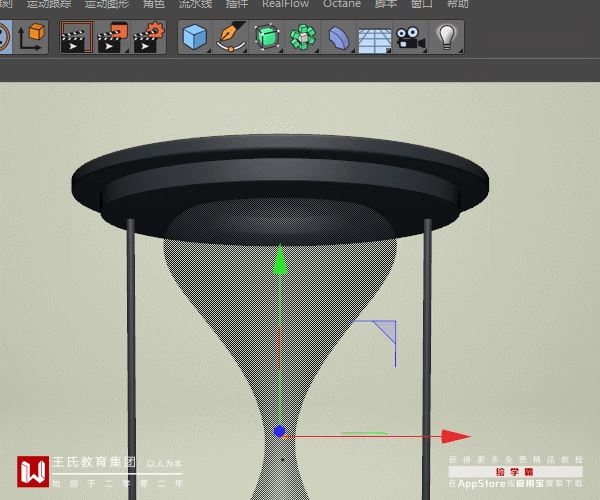600x500 pixels.
Task: Render to Picture Viewer
Action: click(x=112, y=37)
